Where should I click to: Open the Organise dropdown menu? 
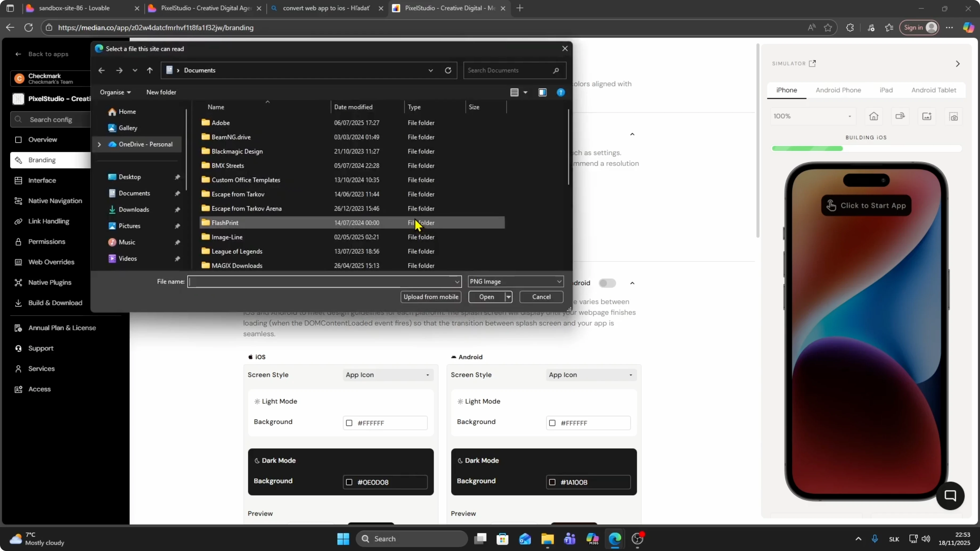[115, 92]
